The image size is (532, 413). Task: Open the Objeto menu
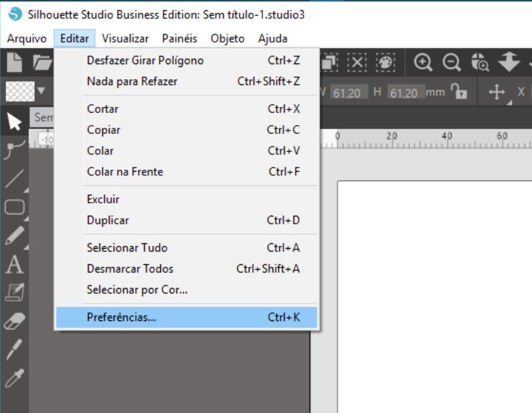(227, 39)
